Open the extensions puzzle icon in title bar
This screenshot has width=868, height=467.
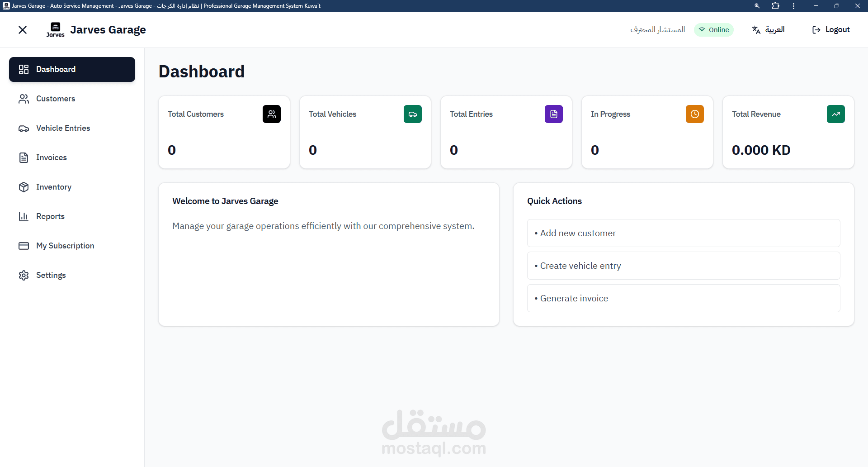coord(776,6)
